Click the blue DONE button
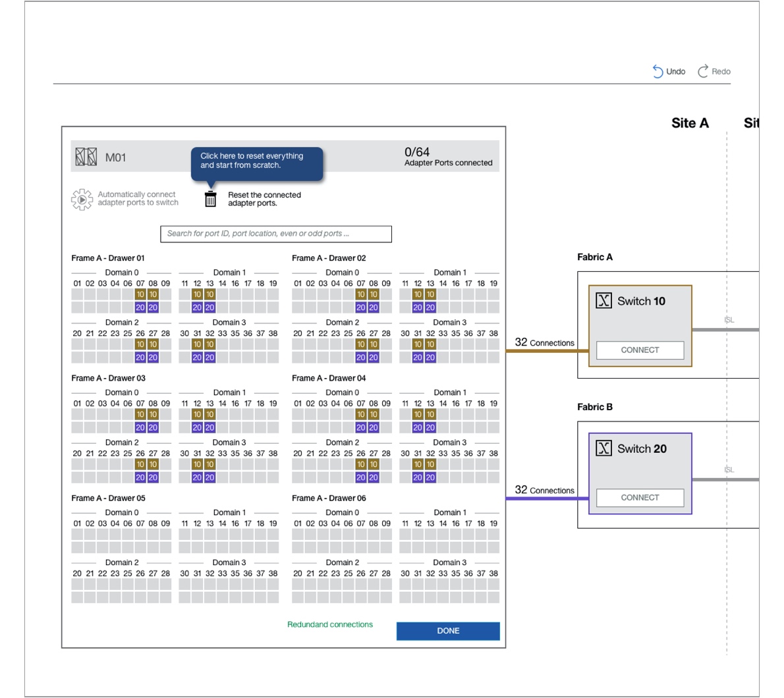Image resolution: width=784 pixels, height=698 pixels. [x=448, y=631]
